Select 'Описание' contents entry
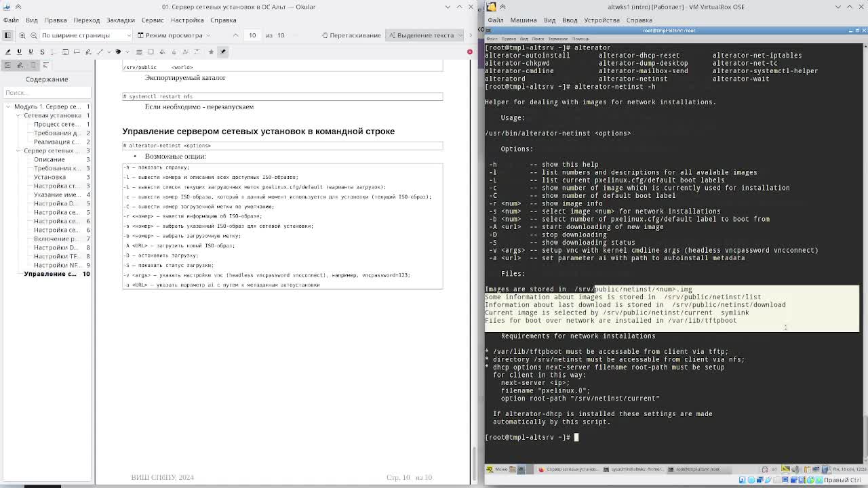Viewport: 868px width, 488px height. (50, 159)
